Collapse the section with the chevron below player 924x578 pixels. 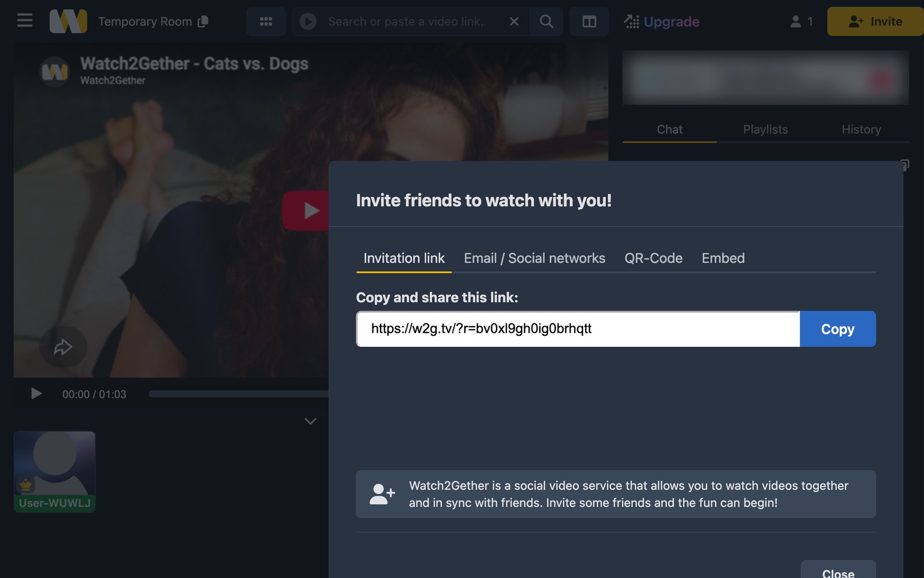[310, 421]
